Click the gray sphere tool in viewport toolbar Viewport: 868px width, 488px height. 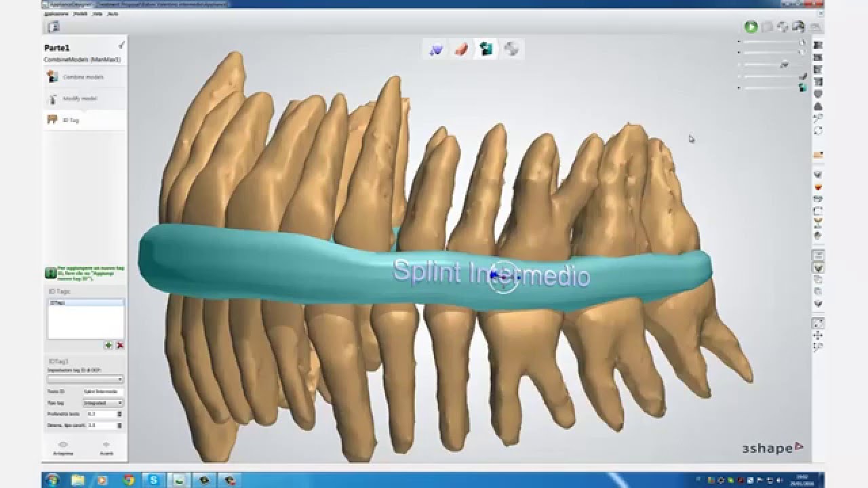(512, 49)
